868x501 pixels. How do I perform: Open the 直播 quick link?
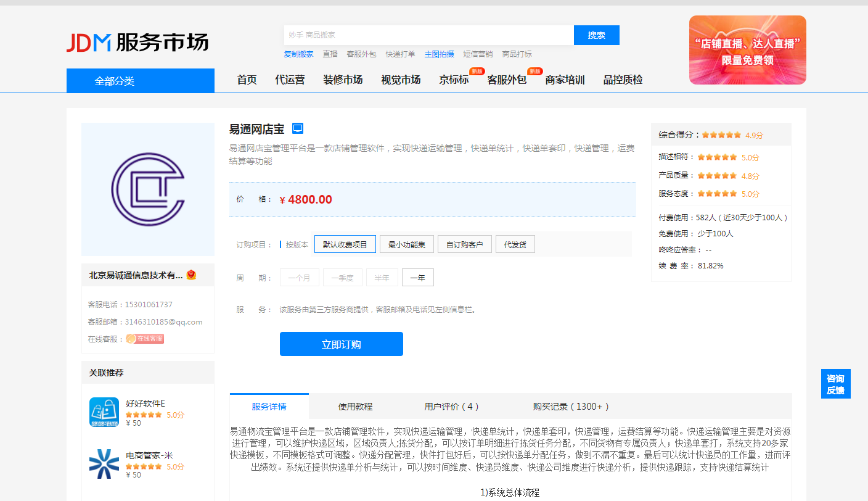click(330, 54)
